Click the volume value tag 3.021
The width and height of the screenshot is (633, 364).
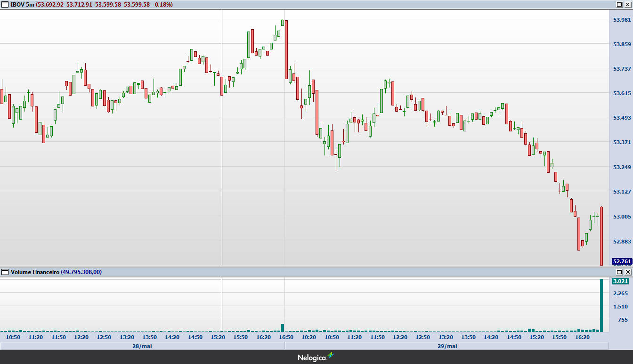coord(620,281)
